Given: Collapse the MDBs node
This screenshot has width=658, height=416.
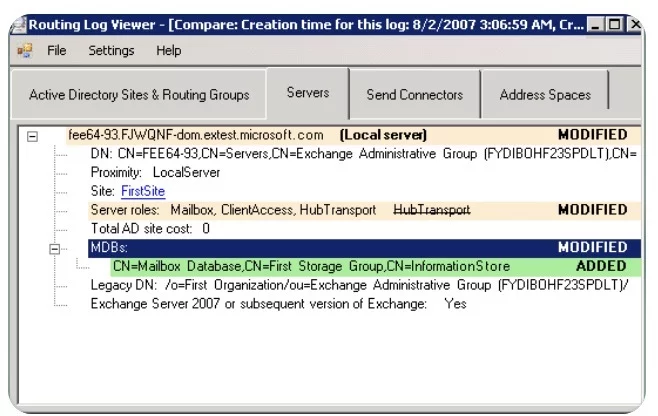Looking at the screenshot, I should 55,249.
